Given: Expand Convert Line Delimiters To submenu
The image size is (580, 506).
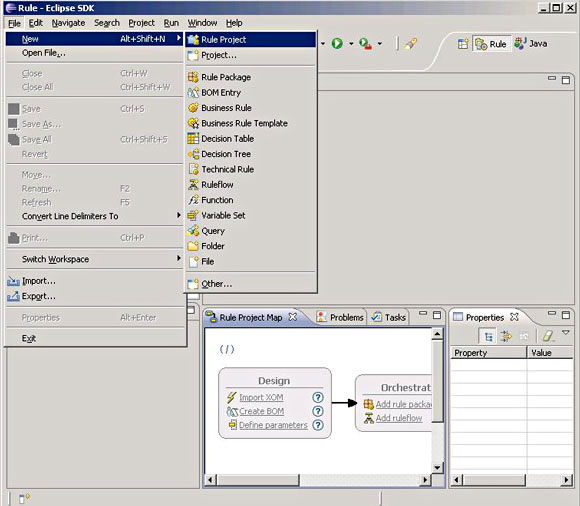Looking at the screenshot, I should pyautogui.click(x=94, y=216).
